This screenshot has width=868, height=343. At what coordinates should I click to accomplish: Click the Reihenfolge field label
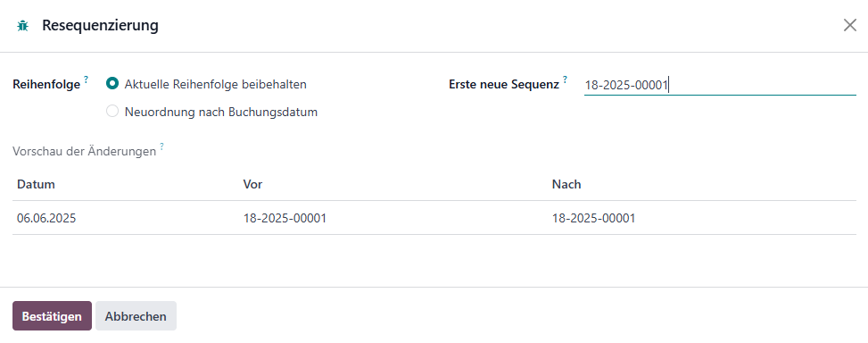pyautogui.click(x=46, y=86)
